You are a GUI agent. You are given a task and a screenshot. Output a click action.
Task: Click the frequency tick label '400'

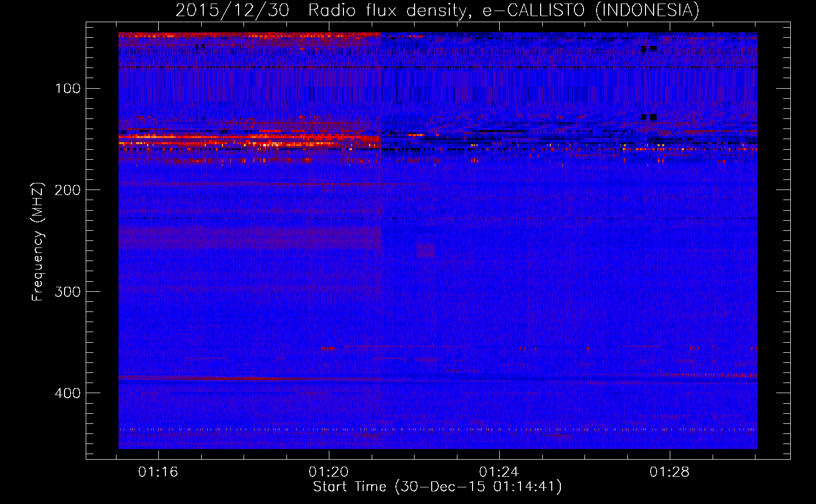tap(68, 393)
